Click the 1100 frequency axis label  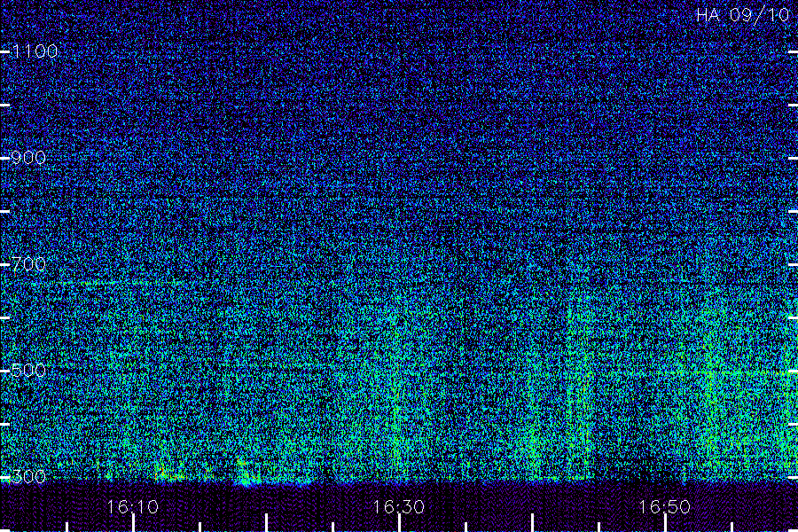[x=35, y=51]
